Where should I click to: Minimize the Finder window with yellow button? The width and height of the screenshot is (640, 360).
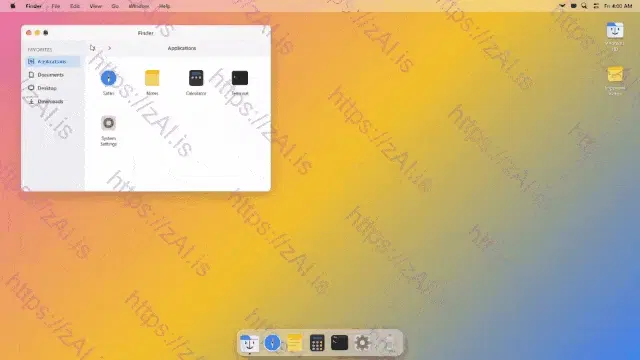(x=37, y=33)
